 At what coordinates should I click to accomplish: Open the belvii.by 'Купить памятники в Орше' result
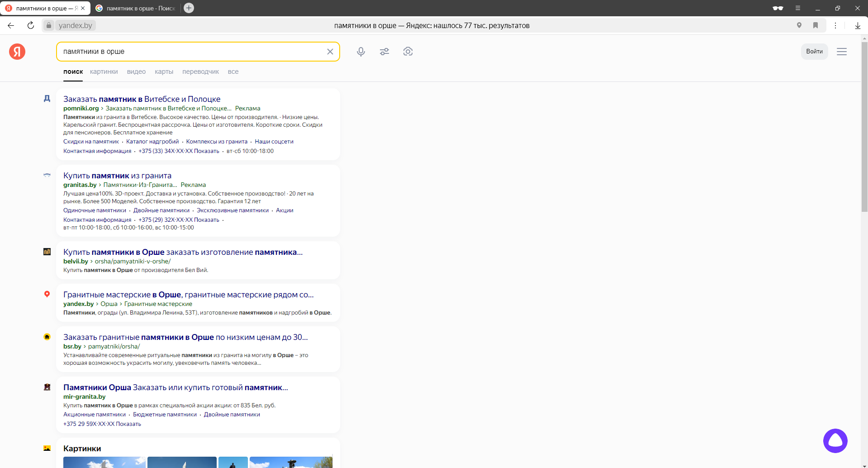pos(183,252)
